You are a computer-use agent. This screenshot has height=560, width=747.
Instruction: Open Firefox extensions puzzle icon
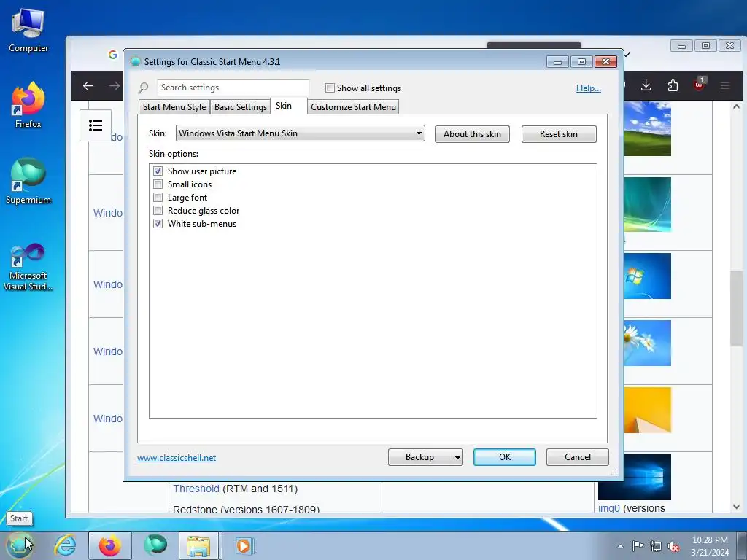[x=673, y=86]
